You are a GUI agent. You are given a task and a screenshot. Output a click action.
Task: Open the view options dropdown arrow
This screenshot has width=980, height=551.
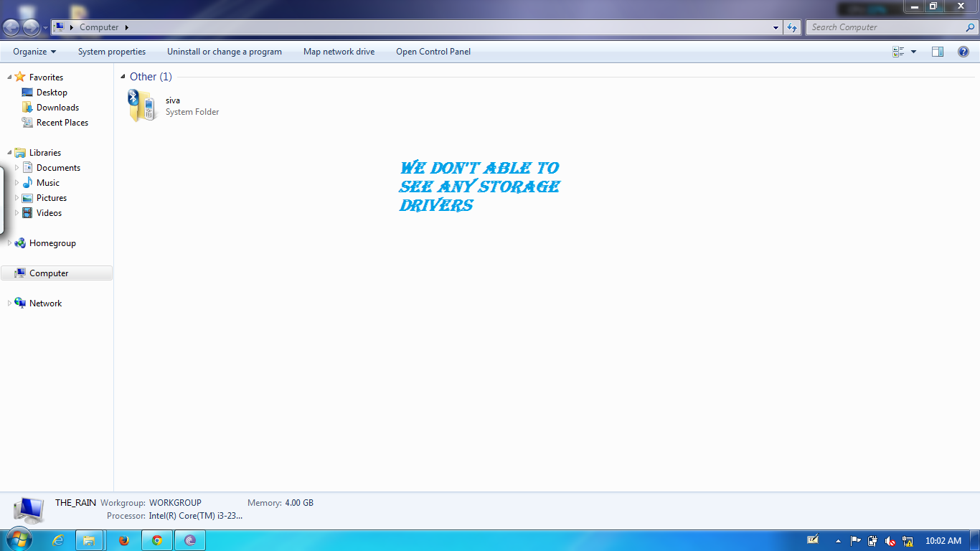[x=913, y=52]
